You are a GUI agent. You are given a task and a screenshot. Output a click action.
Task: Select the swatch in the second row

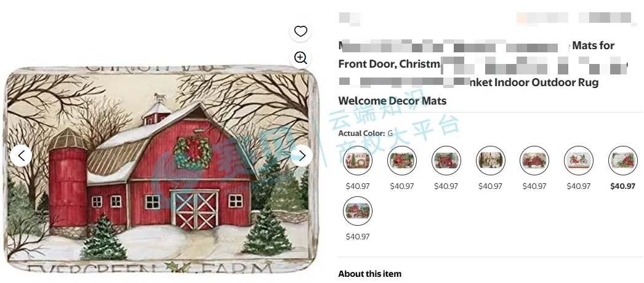[358, 211]
